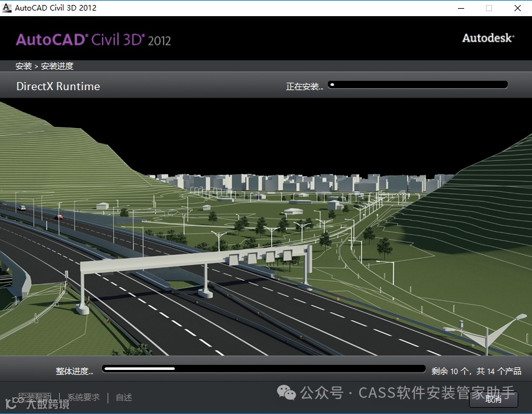Click the 正在安装 status text
This screenshot has width=532, height=414.
304,86
